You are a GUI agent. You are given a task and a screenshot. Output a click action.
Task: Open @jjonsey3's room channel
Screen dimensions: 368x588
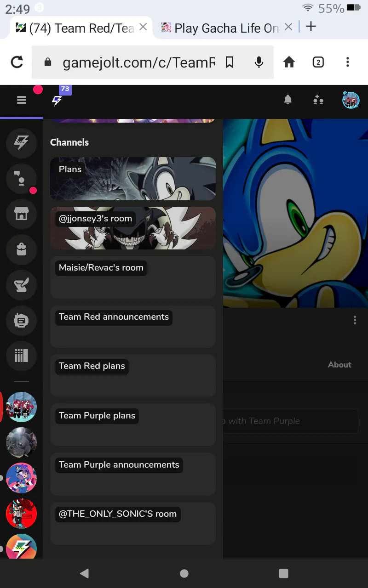tap(133, 228)
